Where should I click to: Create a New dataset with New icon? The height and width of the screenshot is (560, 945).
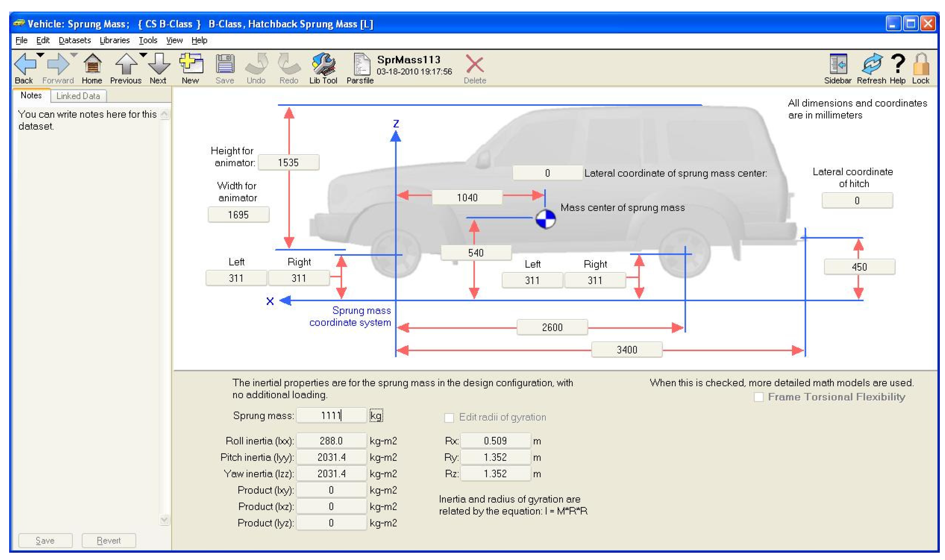pos(191,64)
